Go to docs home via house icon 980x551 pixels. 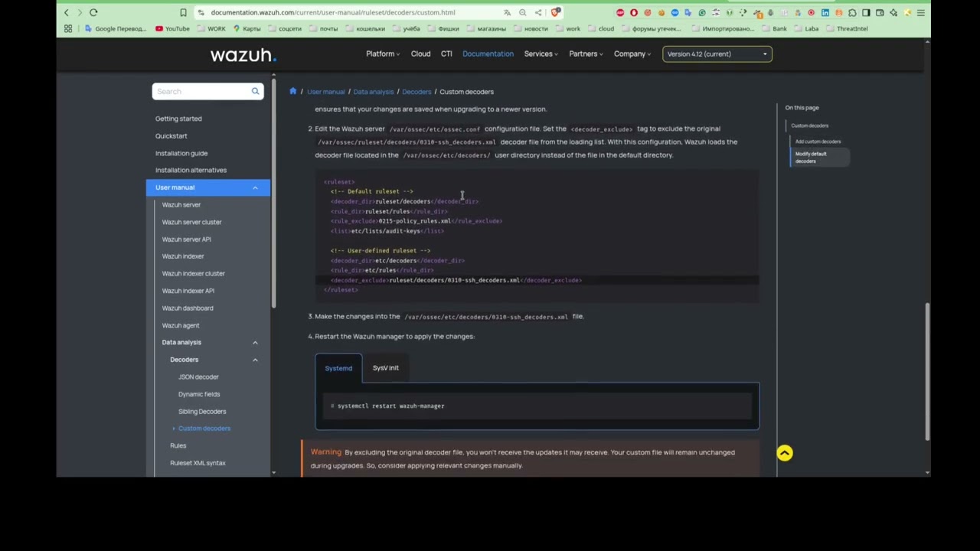click(292, 91)
